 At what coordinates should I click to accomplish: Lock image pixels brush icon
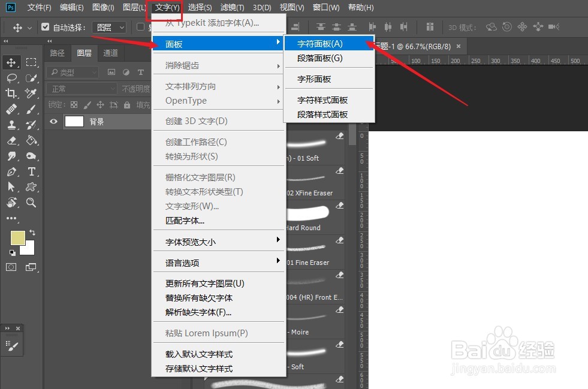click(87, 105)
